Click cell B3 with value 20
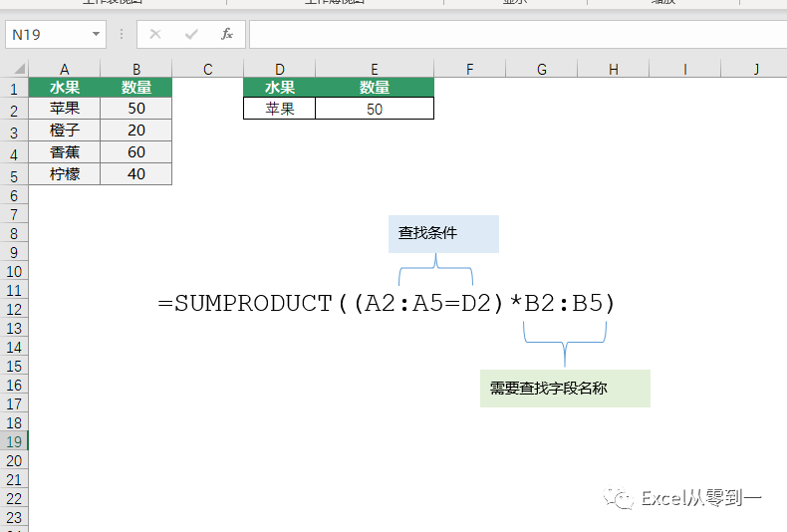Image resolution: width=787 pixels, height=532 pixels. tap(136, 131)
